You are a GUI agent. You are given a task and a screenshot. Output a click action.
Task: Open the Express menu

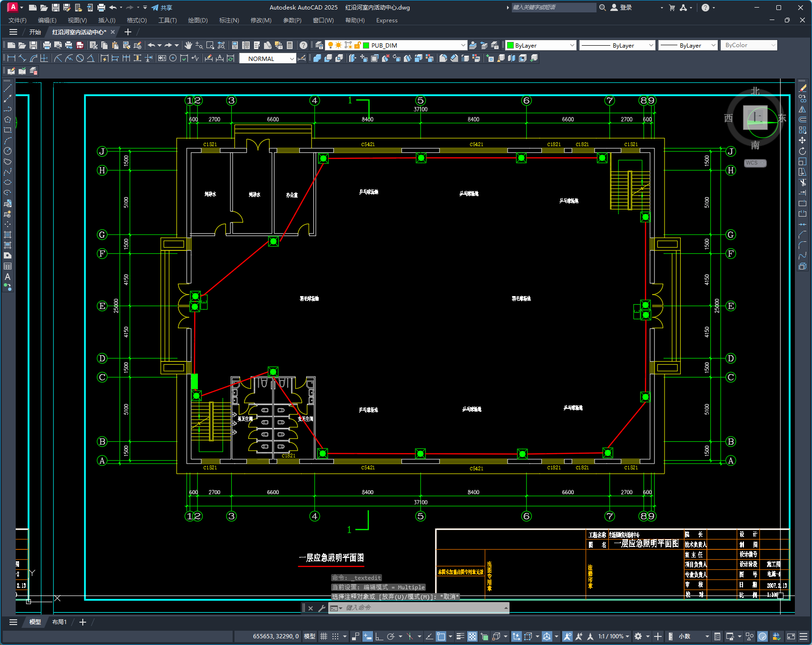(387, 20)
